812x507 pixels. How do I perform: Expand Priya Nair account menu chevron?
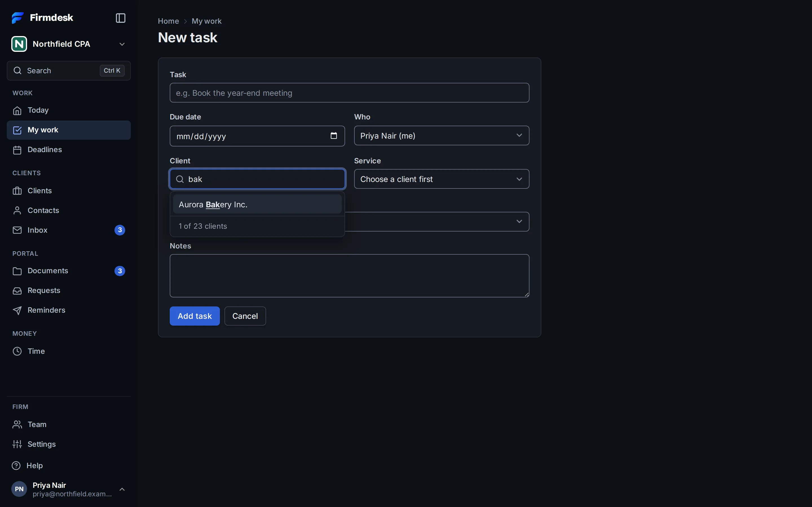[122, 489]
